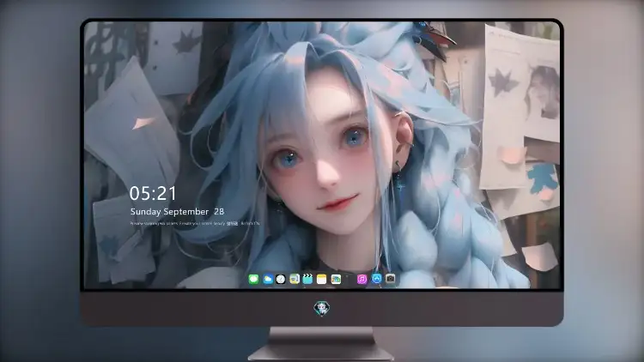Screen dimensions: 644x362
Task: Open the blue App Store icon
Action: coord(377,279)
